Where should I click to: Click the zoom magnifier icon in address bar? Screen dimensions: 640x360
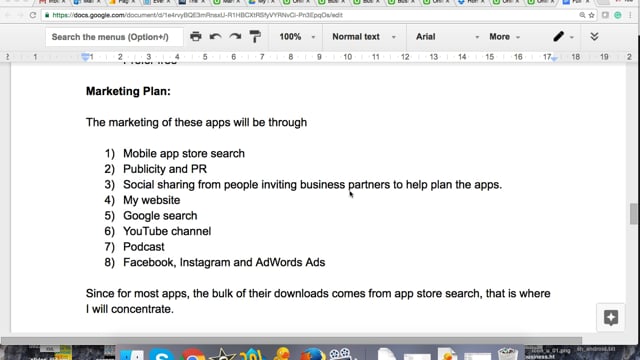pos(582,15)
